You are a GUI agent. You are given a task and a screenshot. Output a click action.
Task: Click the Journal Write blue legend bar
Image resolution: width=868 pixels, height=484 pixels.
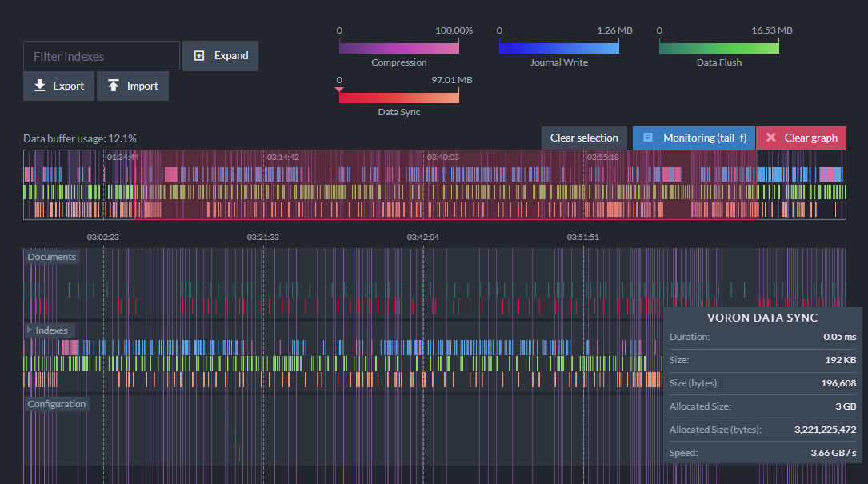coord(559,48)
